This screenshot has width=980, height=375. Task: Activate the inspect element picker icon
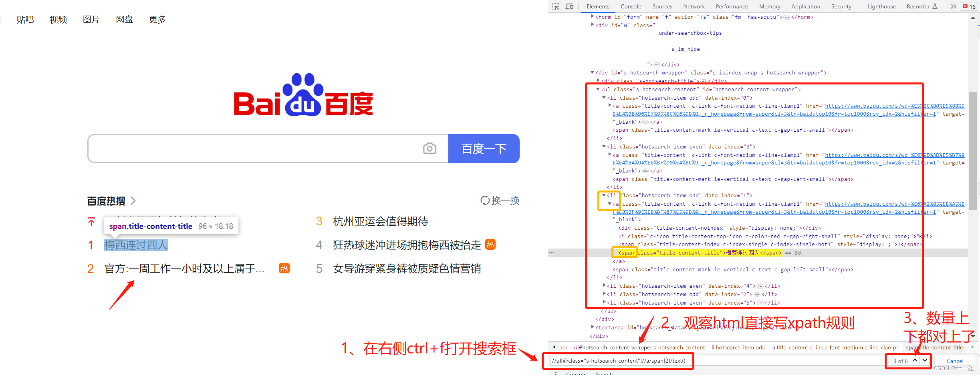pos(556,6)
